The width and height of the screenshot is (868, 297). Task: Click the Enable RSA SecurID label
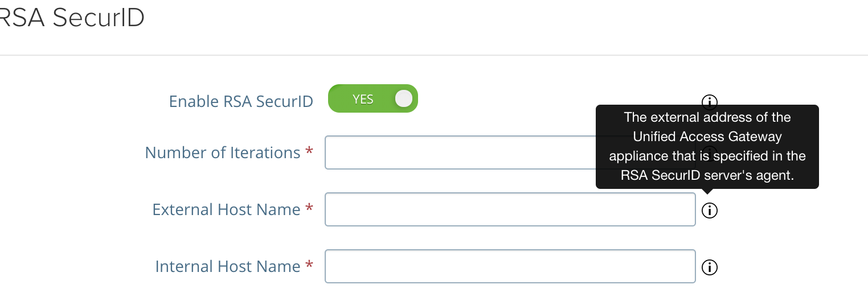241,101
